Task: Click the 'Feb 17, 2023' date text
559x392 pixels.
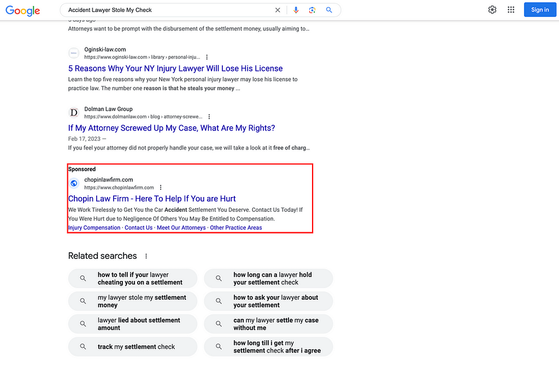Action: click(85, 139)
